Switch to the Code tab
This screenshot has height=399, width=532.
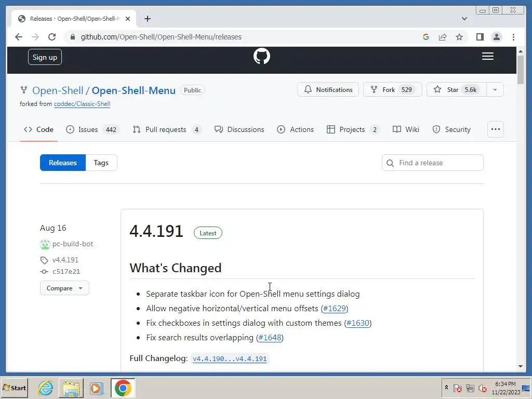38,129
